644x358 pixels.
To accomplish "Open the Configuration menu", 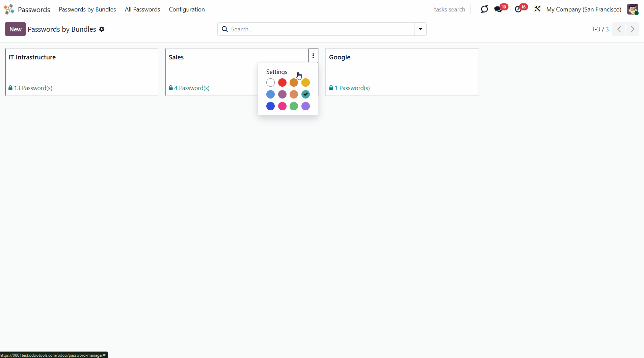I will (187, 9).
